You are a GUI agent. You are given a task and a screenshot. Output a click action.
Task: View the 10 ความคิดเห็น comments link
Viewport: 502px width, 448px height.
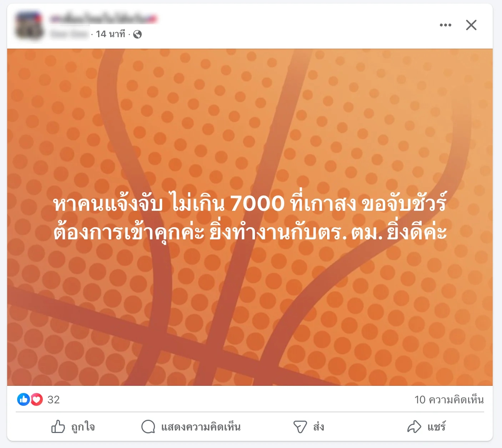pyautogui.click(x=449, y=399)
